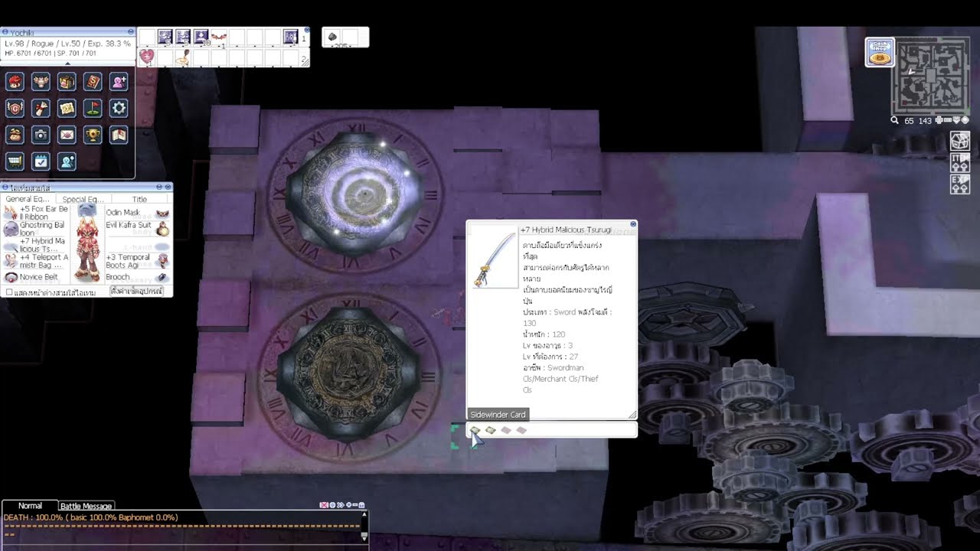Switch to the Special Equipment tab
The height and width of the screenshot is (551, 980).
83,199
